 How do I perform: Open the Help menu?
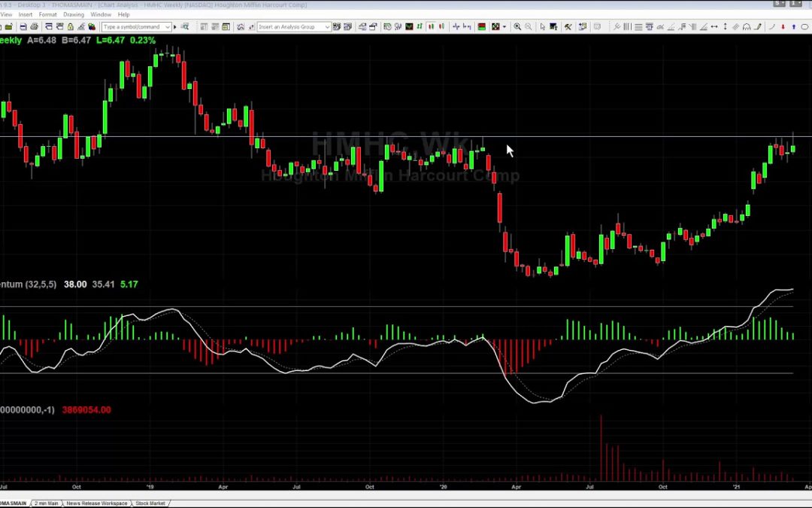coord(123,14)
